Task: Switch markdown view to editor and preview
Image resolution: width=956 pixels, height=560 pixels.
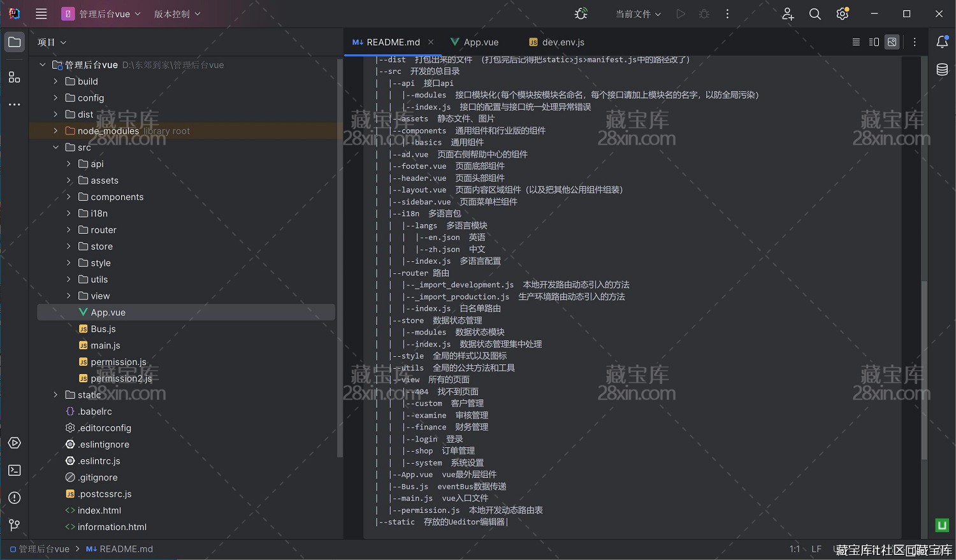Action: pyautogui.click(x=874, y=42)
